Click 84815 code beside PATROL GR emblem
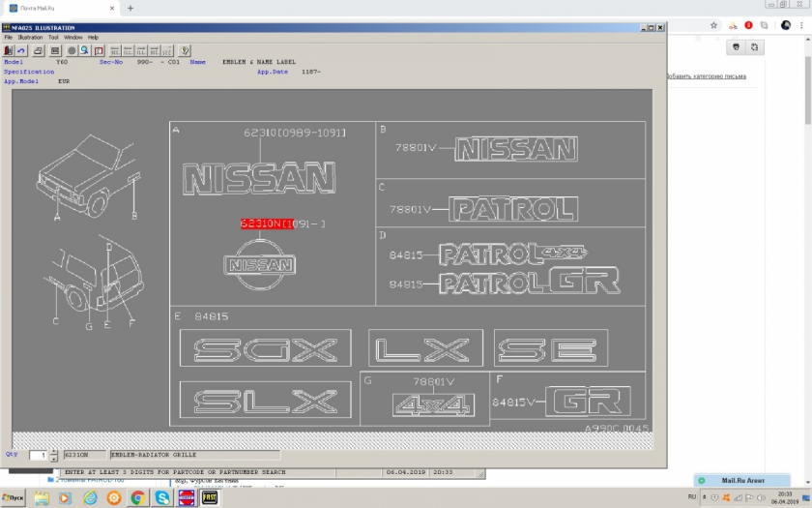Image resolution: width=812 pixels, height=508 pixels. tap(405, 284)
